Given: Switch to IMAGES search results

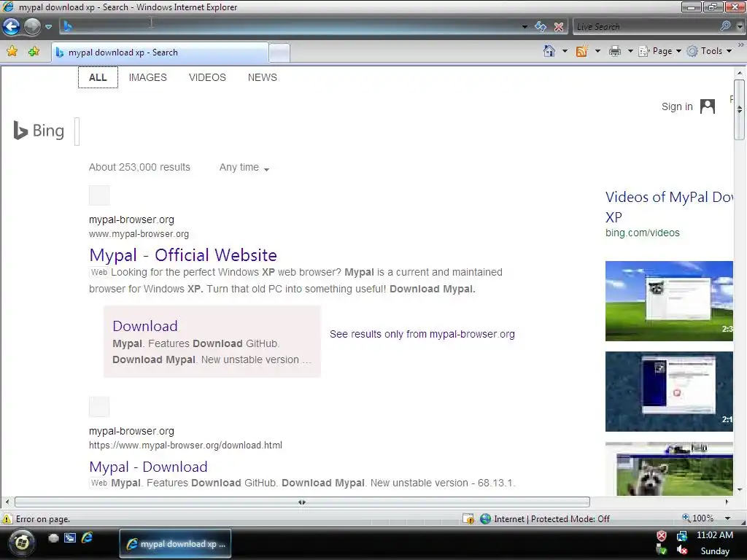Looking at the screenshot, I should pyautogui.click(x=147, y=77).
